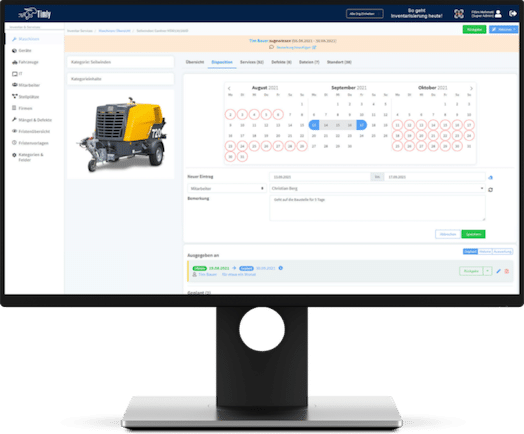Select August 31 in the calendar
The width and height of the screenshot is (524, 434).
coord(242,156)
